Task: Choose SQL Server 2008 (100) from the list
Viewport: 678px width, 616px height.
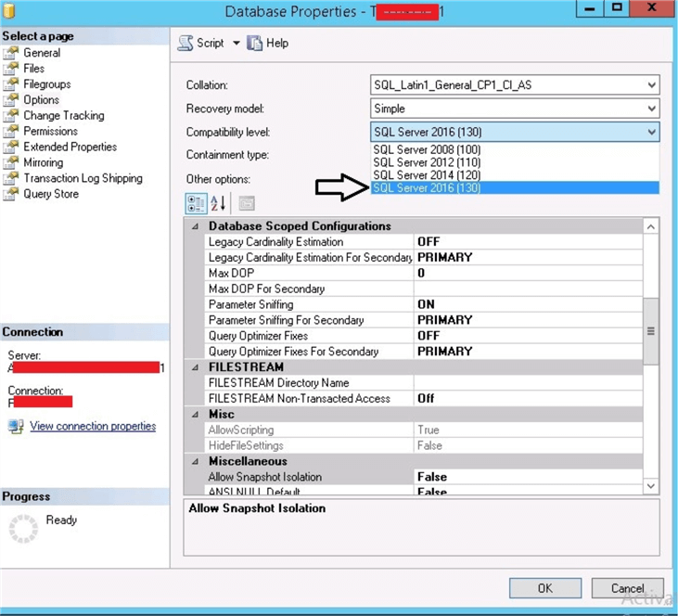Action: pos(427,149)
